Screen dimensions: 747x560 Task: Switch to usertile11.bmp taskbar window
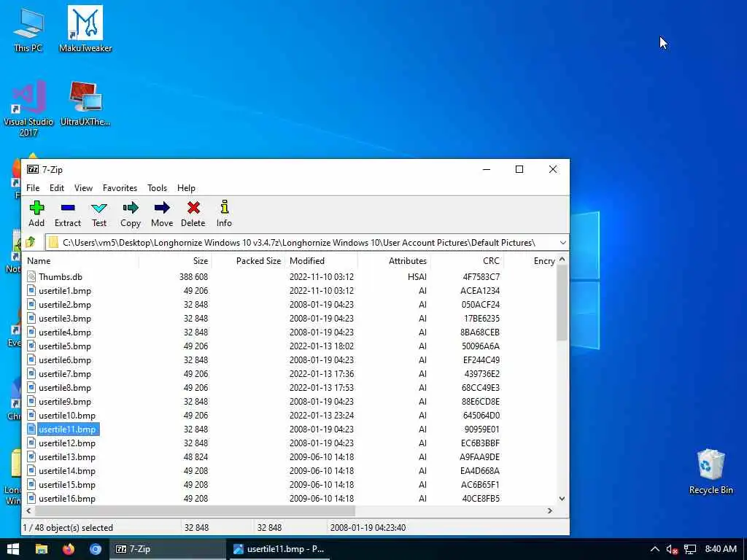point(279,549)
